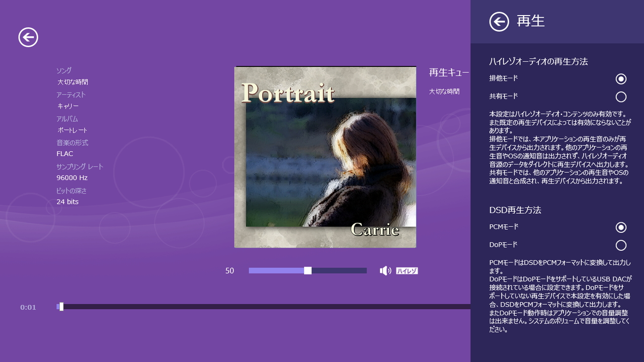Click the ソング field label

(64, 70)
